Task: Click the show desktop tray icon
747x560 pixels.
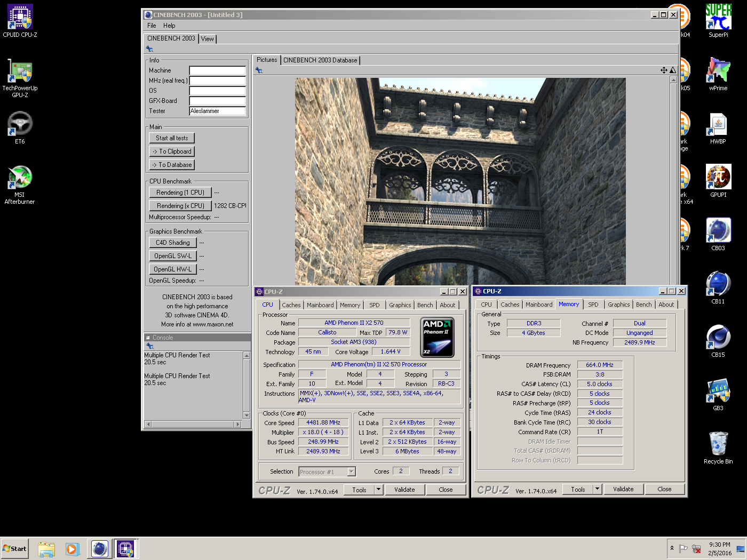Action: (741, 549)
